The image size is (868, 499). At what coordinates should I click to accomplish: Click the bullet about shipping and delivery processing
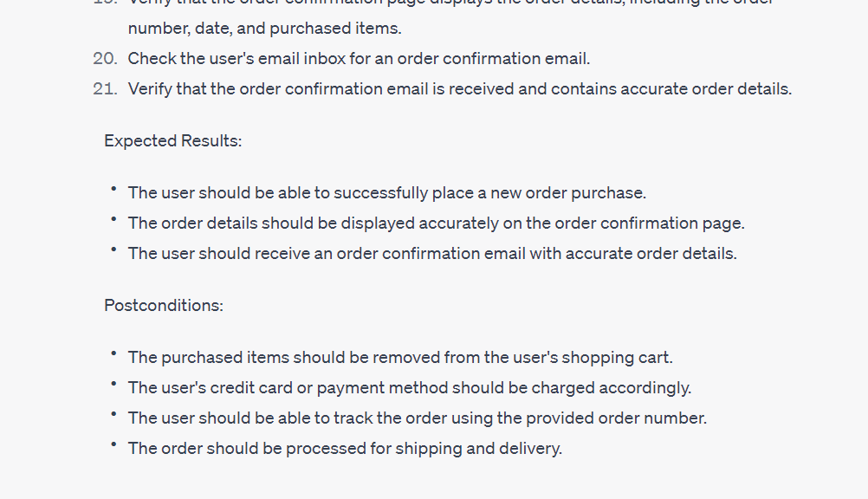pos(345,448)
